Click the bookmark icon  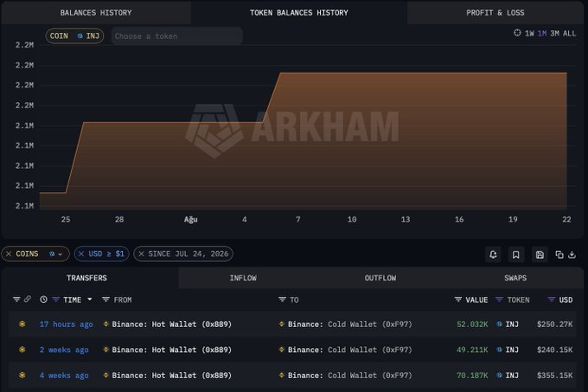coord(516,254)
